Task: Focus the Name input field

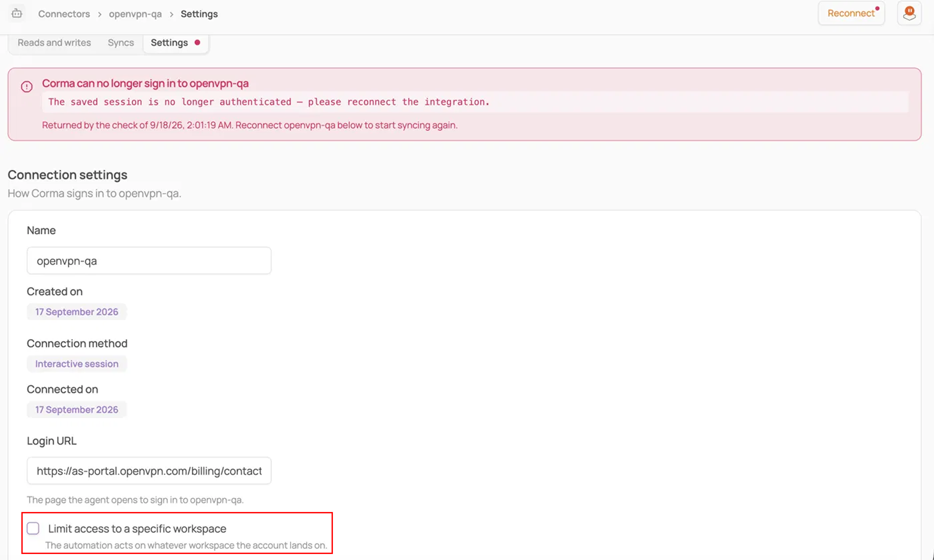Action: pyautogui.click(x=149, y=261)
